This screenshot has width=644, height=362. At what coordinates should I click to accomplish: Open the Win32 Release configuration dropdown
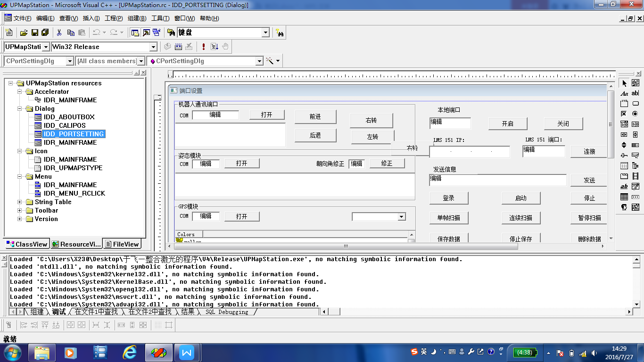[153, 47]
